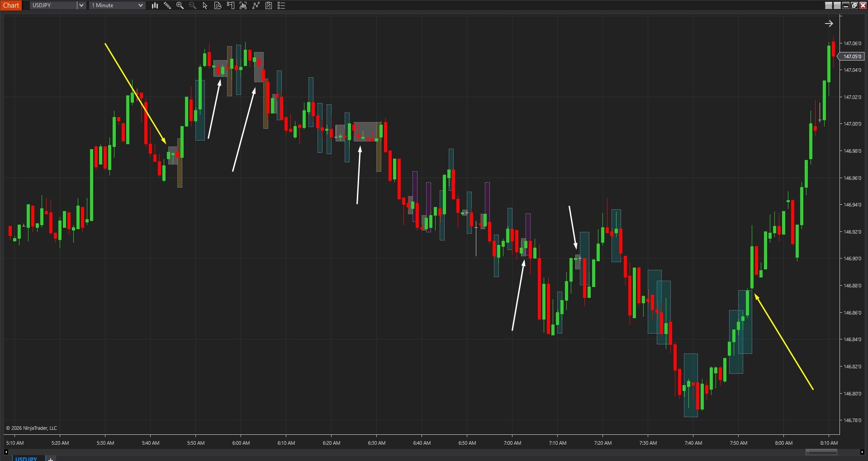Click the horizontal scrollbar thumb
Image resolution: width=868 pixels, height=461 pixels.
click(x=821, y=452)
